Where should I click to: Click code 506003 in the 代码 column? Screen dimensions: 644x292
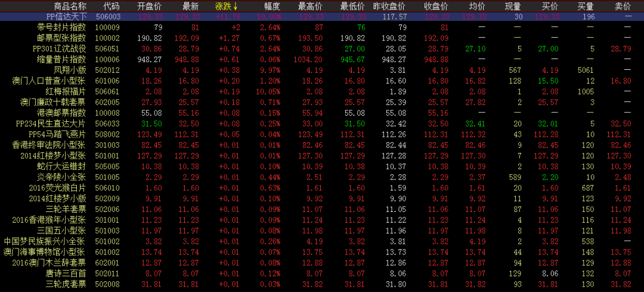coord(107,17)
